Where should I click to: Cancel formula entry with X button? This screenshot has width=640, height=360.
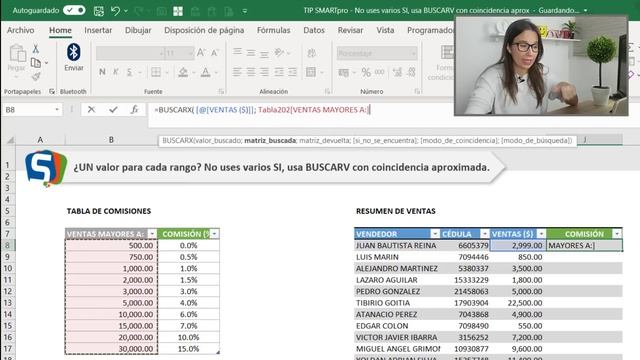[91, 109]
